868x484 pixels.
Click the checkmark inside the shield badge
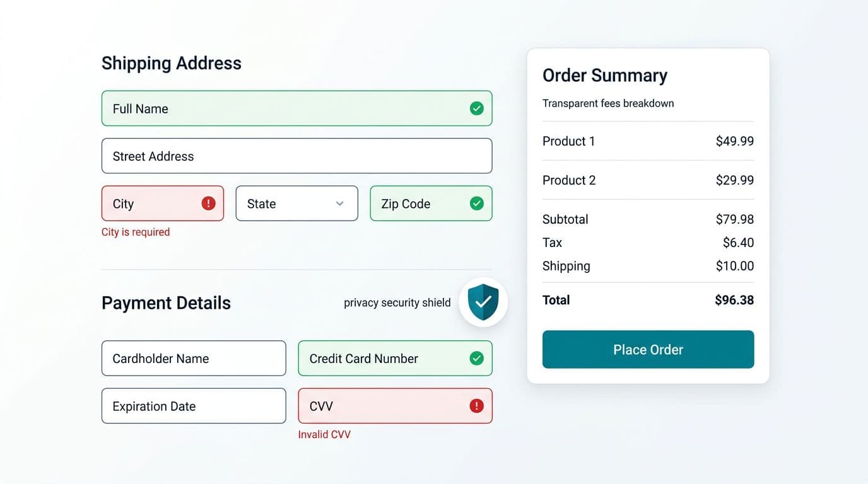pyautogui.click(x=483, y=302)
